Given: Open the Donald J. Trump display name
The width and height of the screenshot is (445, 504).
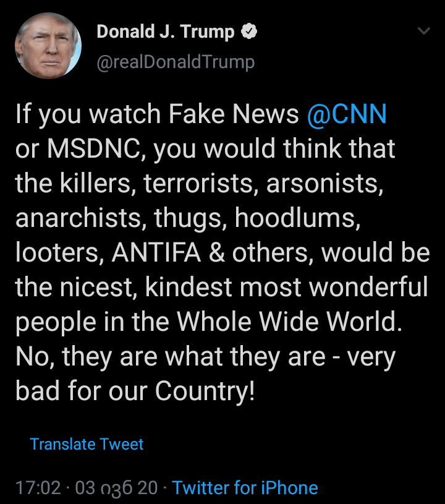Looking at the screenshot, I should point(165,32).
